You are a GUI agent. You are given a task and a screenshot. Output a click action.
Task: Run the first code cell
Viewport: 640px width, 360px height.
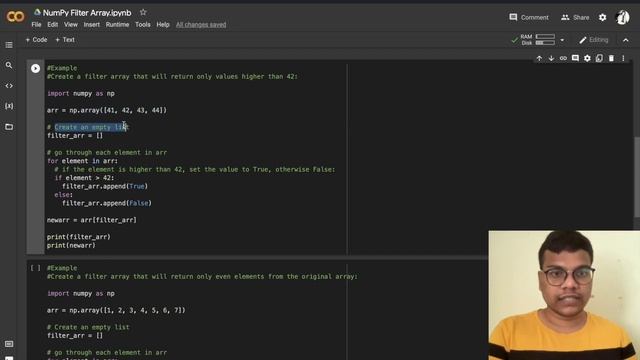pos(36,68)
